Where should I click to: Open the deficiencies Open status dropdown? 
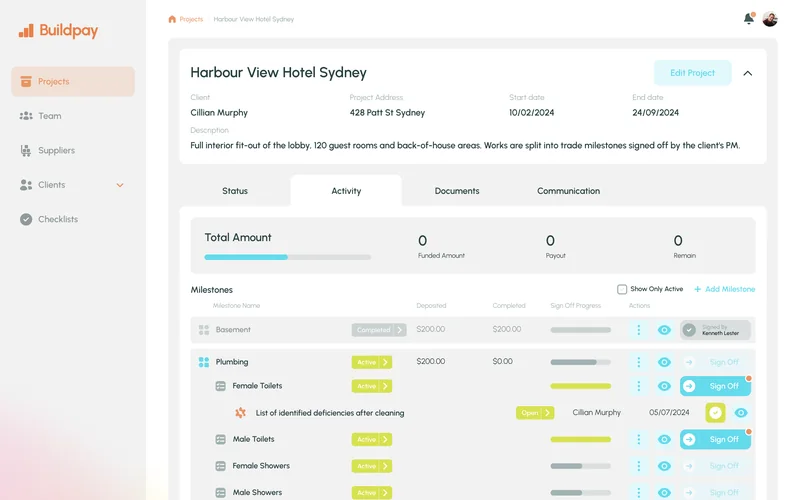coord(535,413)
